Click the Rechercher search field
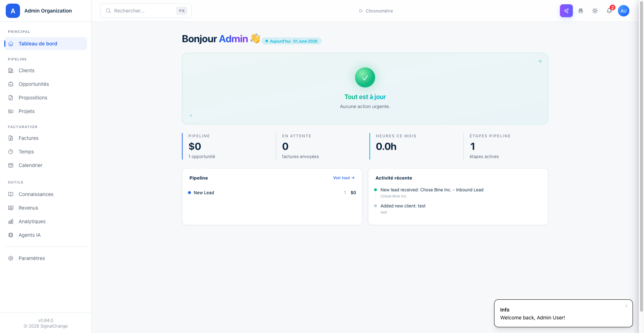The width and height of the screenshot is (644, 333). [146, 11]
